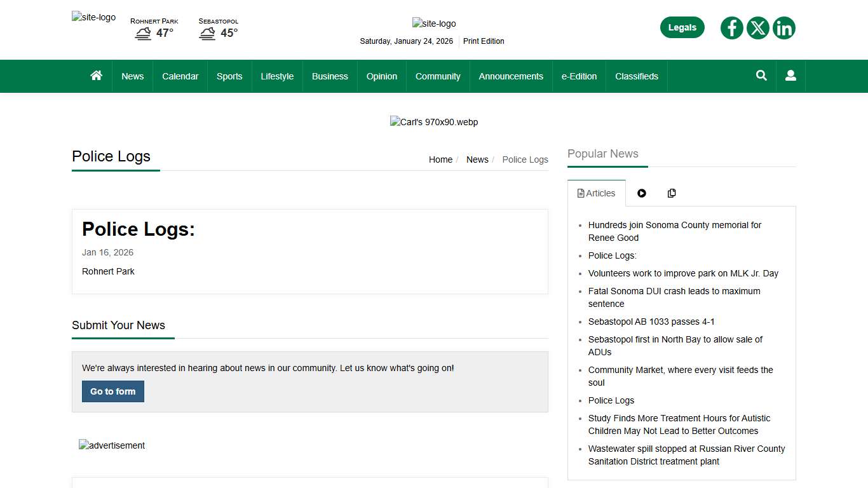Viewport: 868px width, 488px height.
Task: Open the Sebastopol AB 1033 passes 4-1 article
Action: point(651,322)
